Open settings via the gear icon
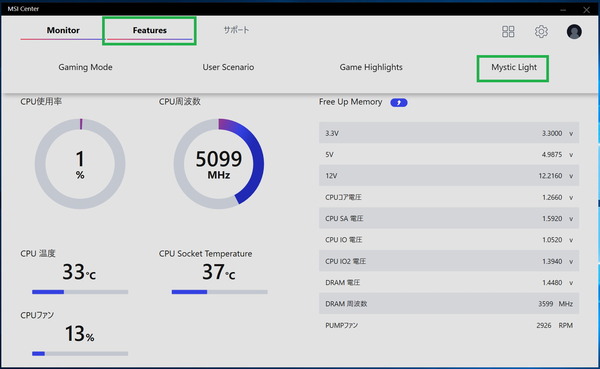This screenshot has height=369, width=600. (x=541, y=31)
